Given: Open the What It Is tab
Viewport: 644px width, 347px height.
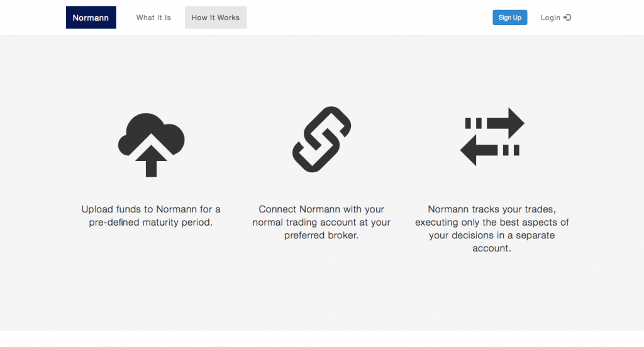Looking at the screenshot, I should click(153, 18).
